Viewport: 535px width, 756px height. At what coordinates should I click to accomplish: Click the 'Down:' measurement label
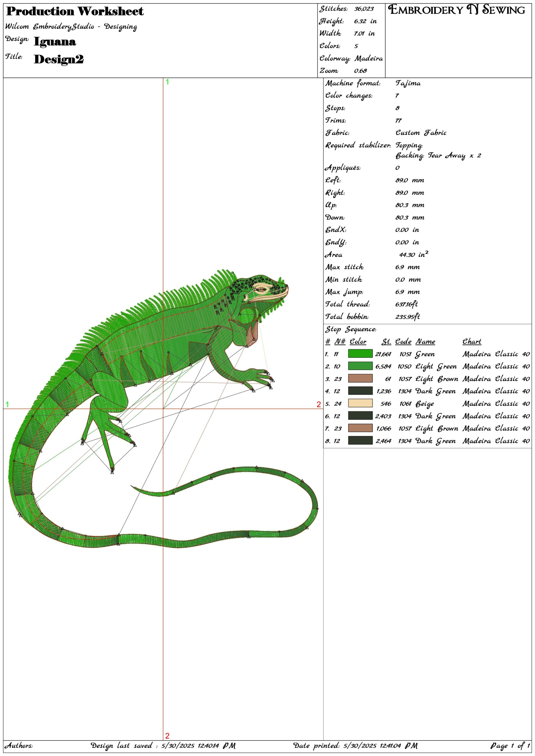tap(335, 217)
